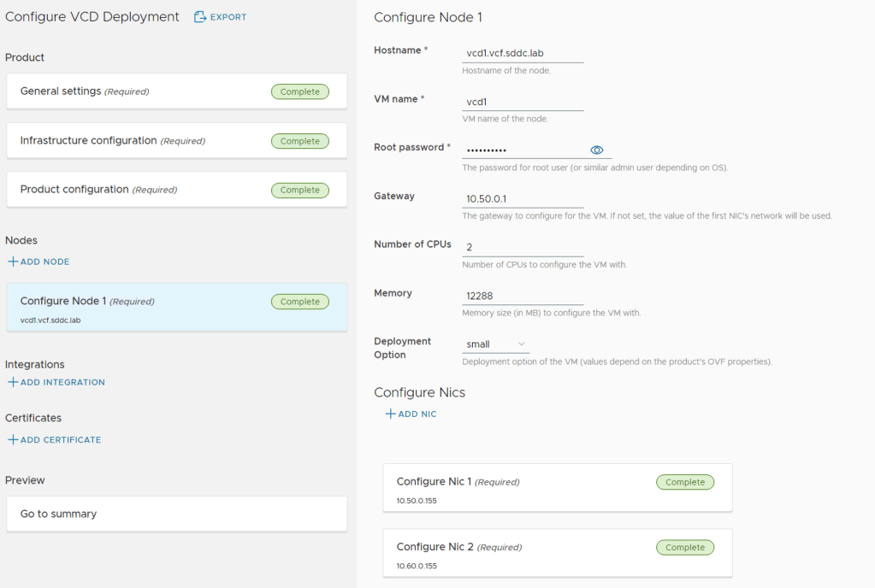
Task: Focus the Root password field
Action: pos(523,150)
